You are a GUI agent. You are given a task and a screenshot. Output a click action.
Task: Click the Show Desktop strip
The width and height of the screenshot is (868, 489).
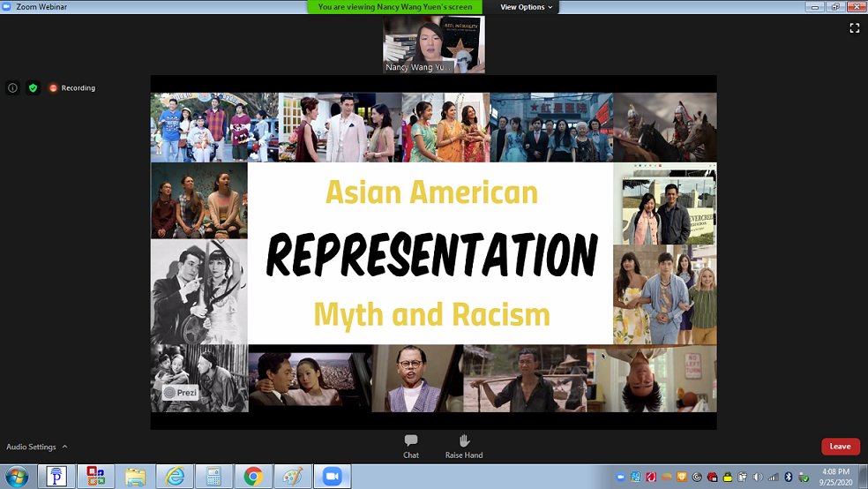click(x=863, y=477)
